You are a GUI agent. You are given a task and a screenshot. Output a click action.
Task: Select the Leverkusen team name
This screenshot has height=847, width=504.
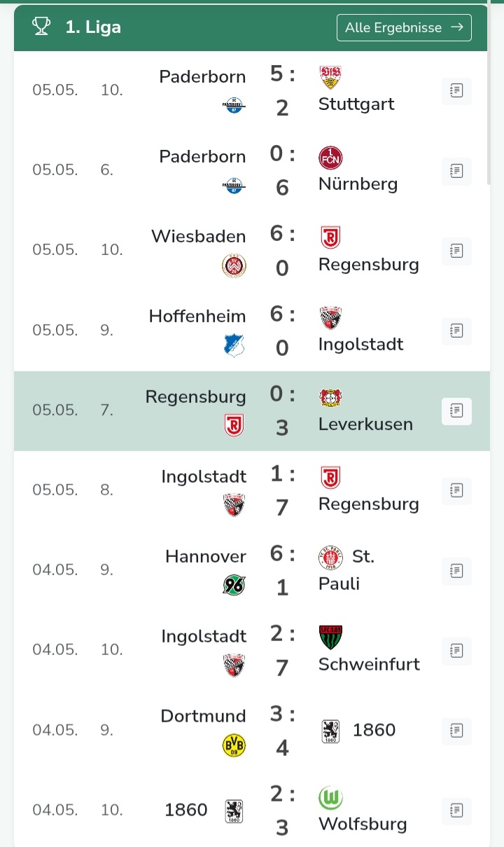[x=365, y=424]
